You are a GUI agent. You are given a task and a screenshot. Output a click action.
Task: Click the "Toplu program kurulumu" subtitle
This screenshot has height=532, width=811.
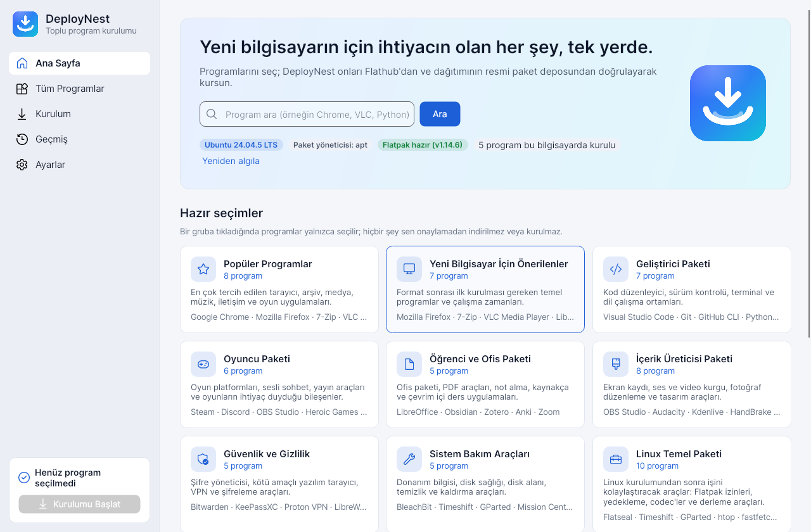tap(91, 31)
